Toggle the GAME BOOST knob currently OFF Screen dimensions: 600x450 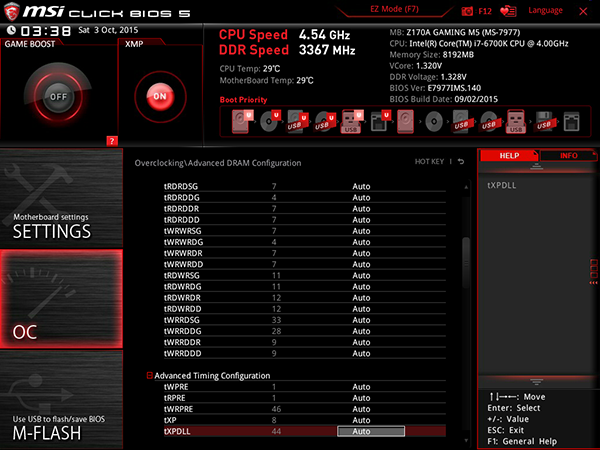[x=58, y=96]
